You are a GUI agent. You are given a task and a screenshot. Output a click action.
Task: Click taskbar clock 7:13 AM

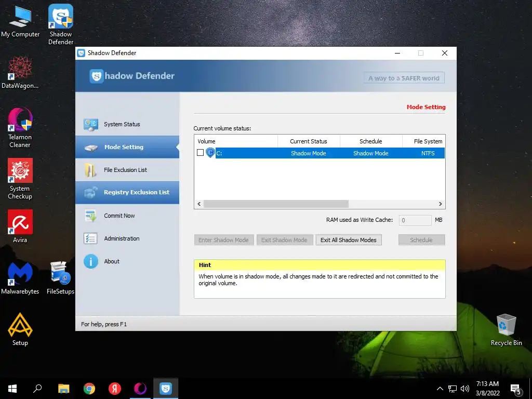pyautogui.click(x=487, y=384)
